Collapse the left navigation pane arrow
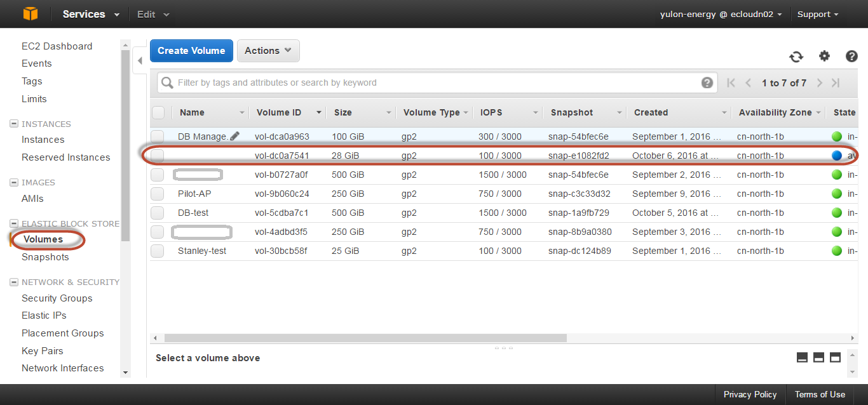 (140, 61)
